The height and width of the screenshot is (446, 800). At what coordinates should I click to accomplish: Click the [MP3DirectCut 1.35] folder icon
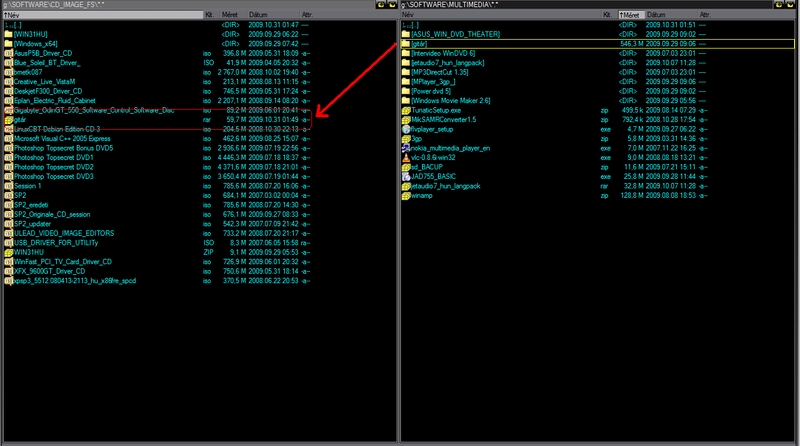pos(406,72)
